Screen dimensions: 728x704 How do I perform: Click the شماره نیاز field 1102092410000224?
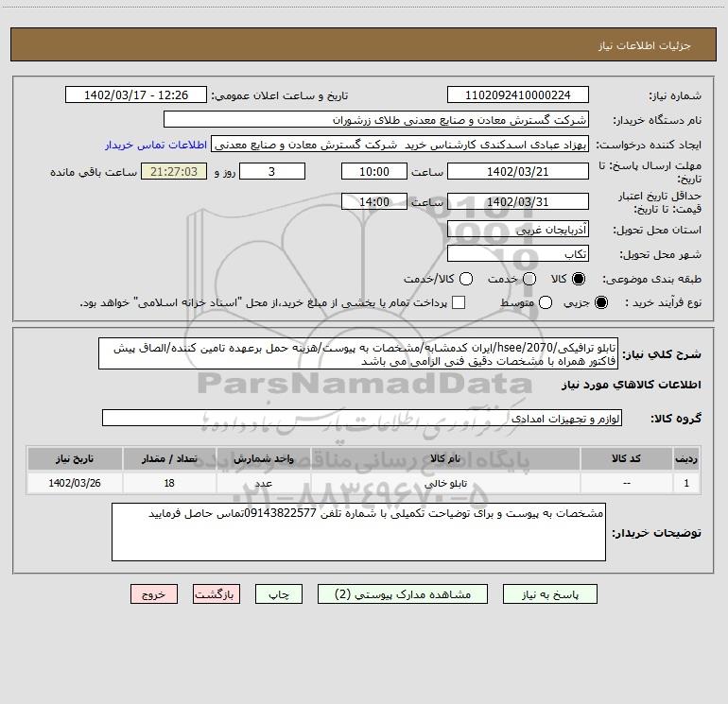pyautogui.click(x=518, y=95)
